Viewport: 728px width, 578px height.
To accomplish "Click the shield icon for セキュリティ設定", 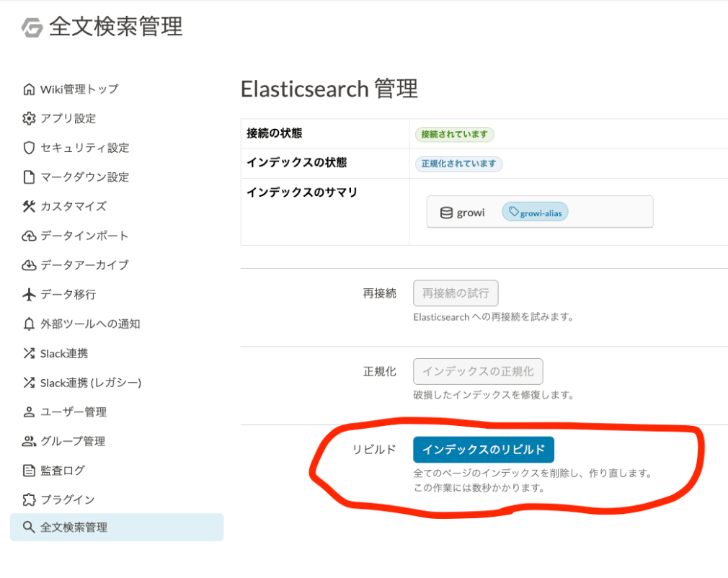I will (x=29, y=148).
